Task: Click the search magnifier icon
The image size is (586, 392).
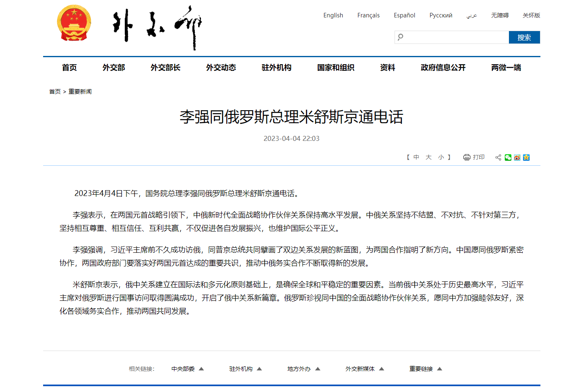Action: click(400, 37)
